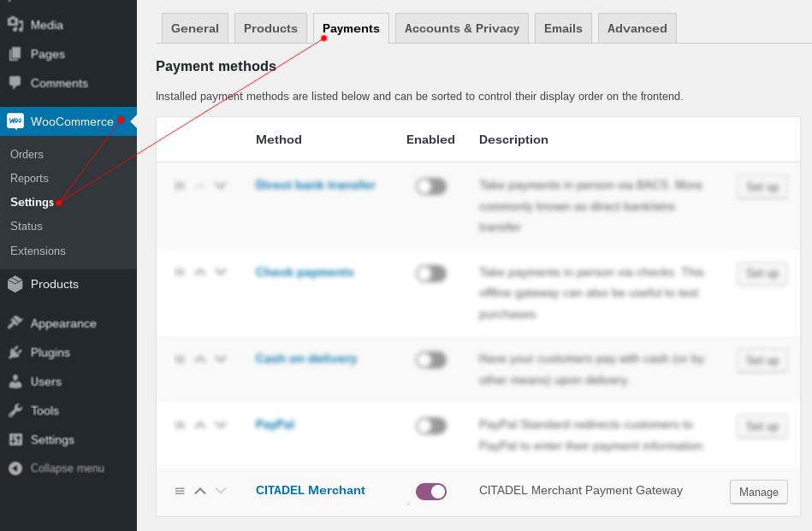Viewport: 812px width, 531px height.
Task: Click the Manage button for CITADEL Merchant
Action: click(758, 493)
